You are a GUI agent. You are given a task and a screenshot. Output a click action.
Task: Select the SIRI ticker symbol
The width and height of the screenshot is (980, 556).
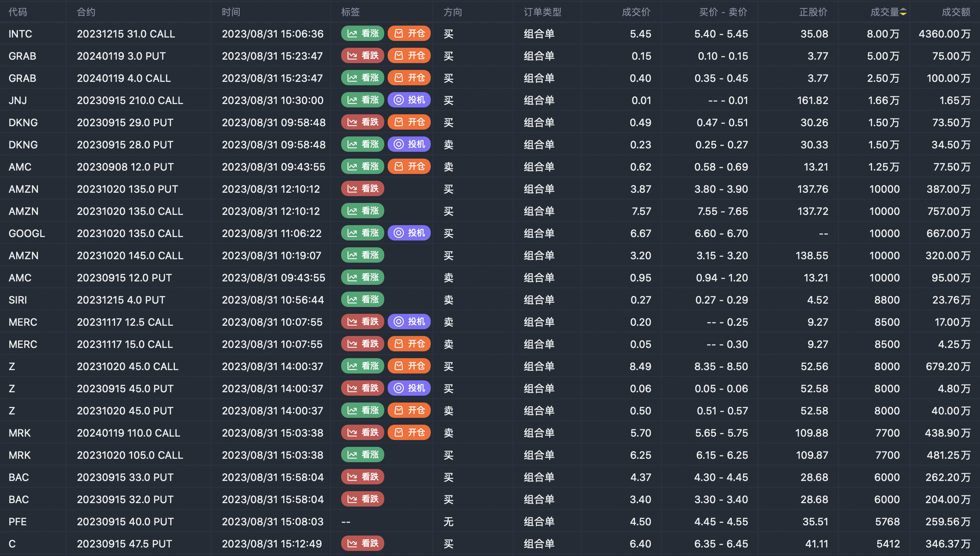click(x=18, y=300)
